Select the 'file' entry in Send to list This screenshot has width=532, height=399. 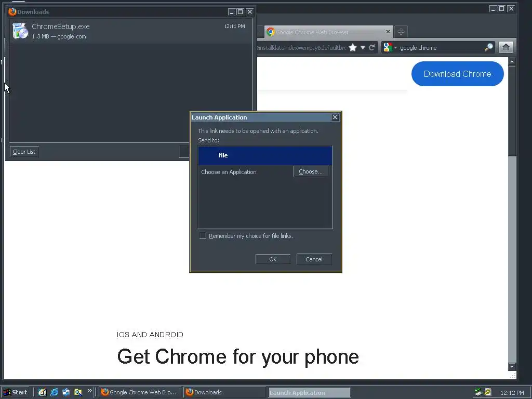click(265, 155)
